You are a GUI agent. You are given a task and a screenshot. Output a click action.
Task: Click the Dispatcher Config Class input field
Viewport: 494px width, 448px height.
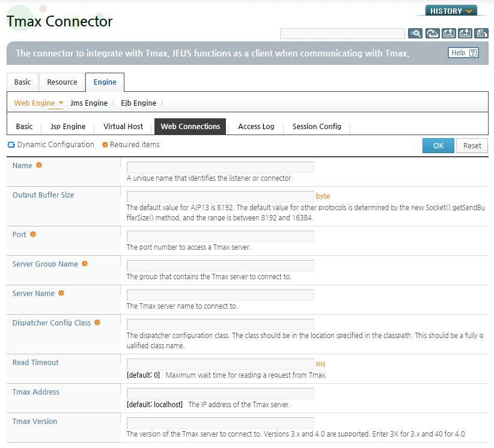(x=220, y=324)
